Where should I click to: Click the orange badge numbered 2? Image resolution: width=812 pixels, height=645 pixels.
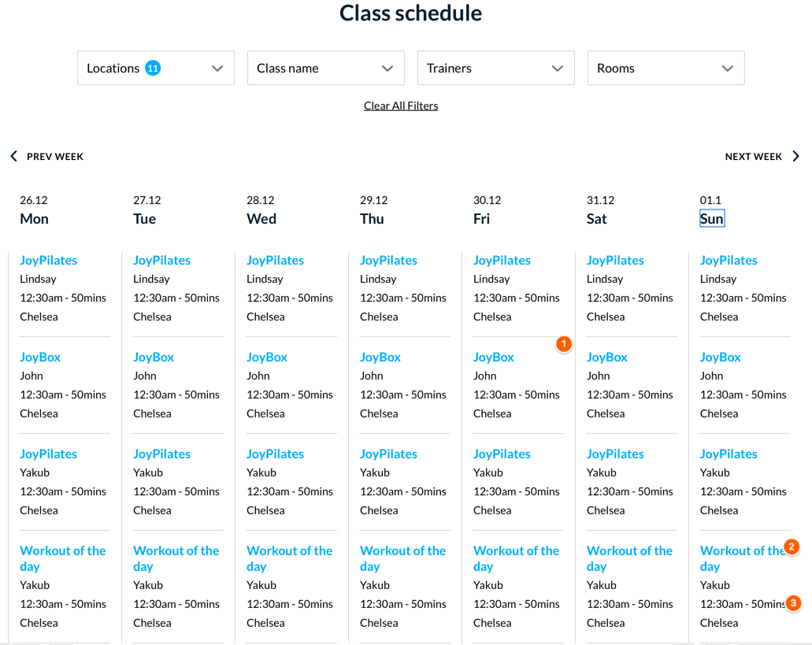click(x=792, y=547)
